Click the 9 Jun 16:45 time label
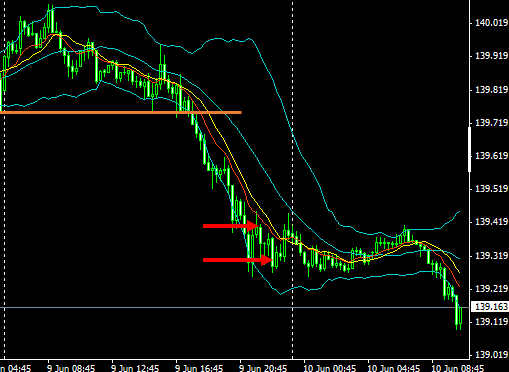The image size is (509, 372). [199, 368]
